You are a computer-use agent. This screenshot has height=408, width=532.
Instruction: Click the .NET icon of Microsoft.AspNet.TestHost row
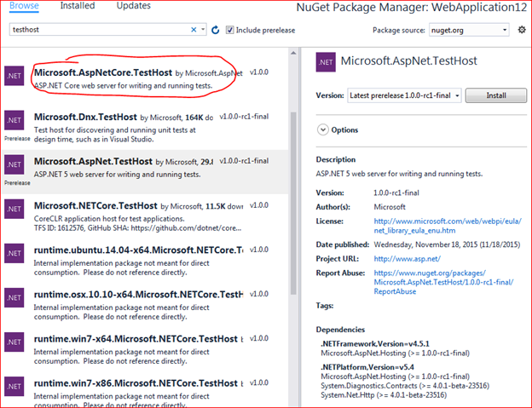pyautogui.click(x=14, y=164)
